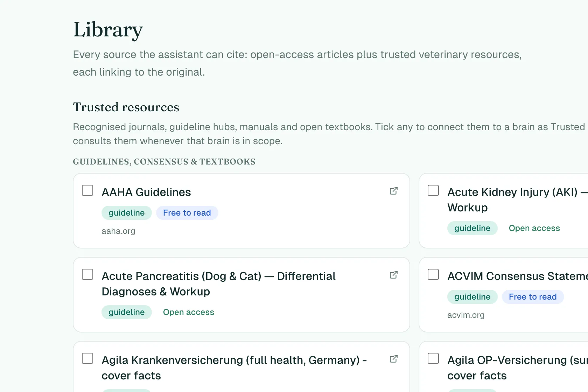Tick the ACVIM Consensus Statements checkbox
This screenshot has height=392, width=588.
[x=433, y=274]
